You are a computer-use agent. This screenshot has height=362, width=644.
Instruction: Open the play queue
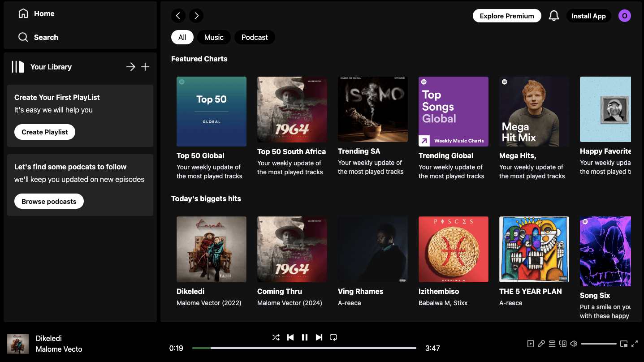[x=552, y=344]
